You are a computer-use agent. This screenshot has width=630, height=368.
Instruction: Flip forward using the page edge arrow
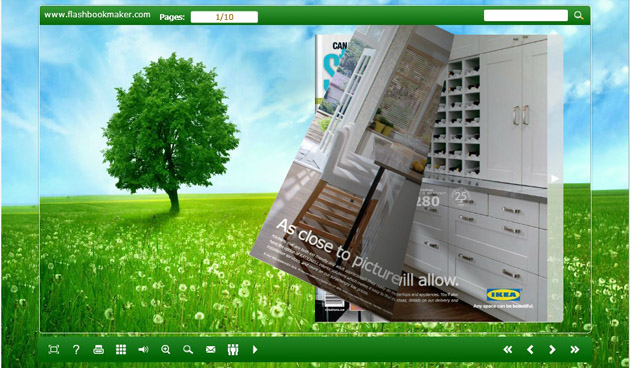pos(555,179)
